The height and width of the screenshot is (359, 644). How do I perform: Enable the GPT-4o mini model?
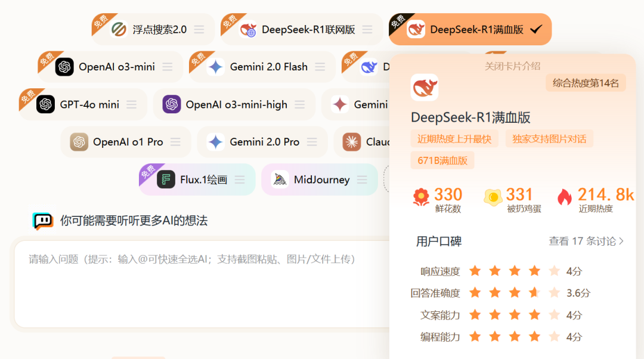83,104
